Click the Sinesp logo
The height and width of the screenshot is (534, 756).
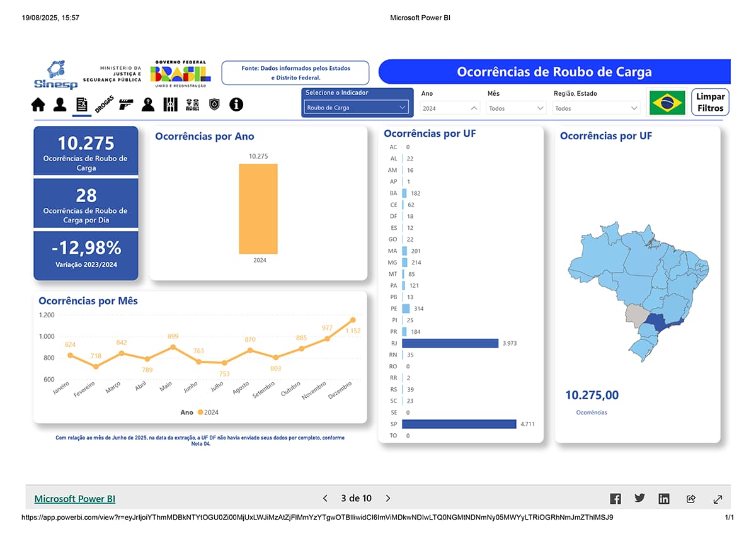pos(57,75)
